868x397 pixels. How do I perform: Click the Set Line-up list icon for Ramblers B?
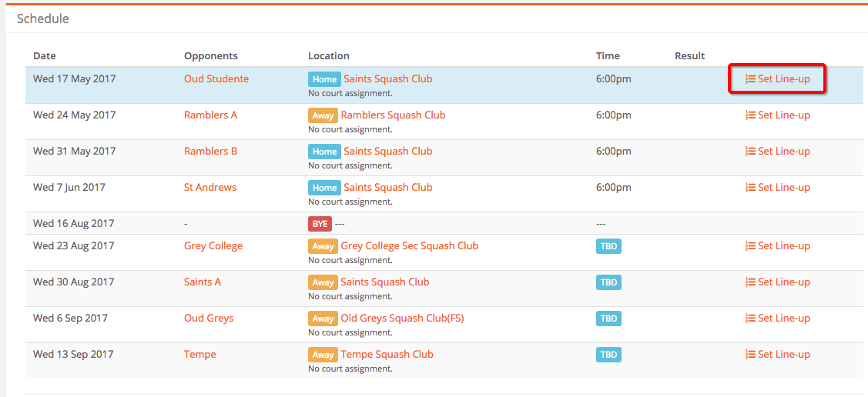point(751,151)
